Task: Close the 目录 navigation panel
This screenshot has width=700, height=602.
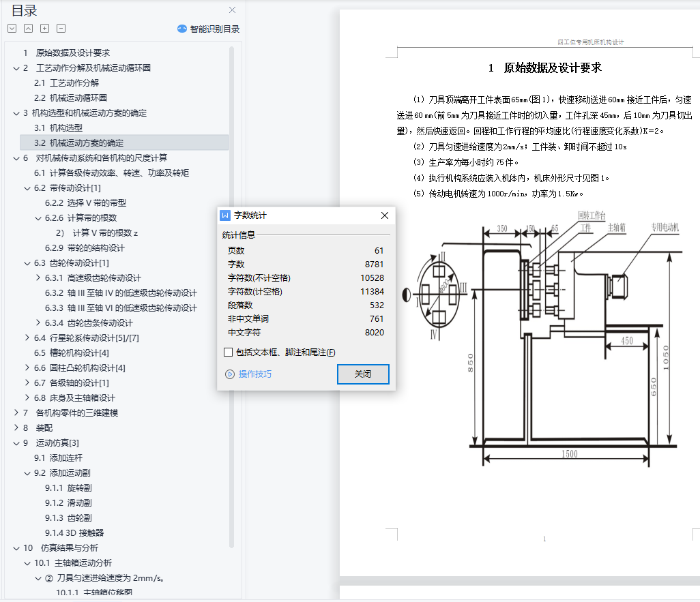Action: point(232,10)
